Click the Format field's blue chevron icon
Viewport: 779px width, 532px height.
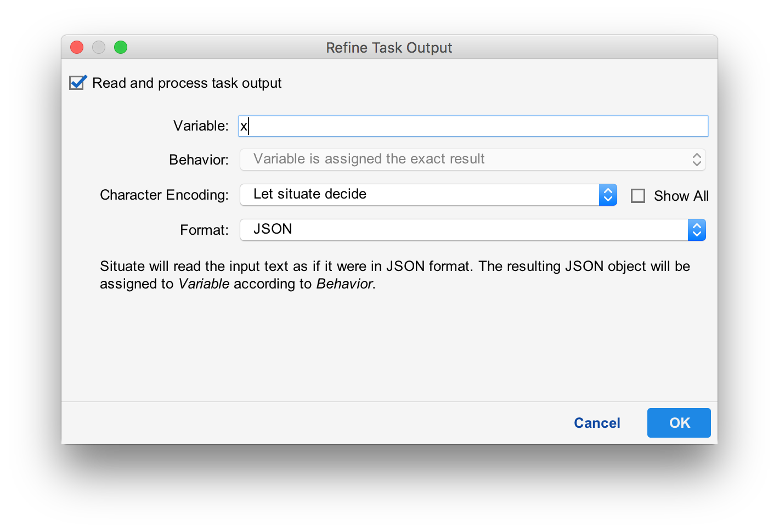(697, 229)
